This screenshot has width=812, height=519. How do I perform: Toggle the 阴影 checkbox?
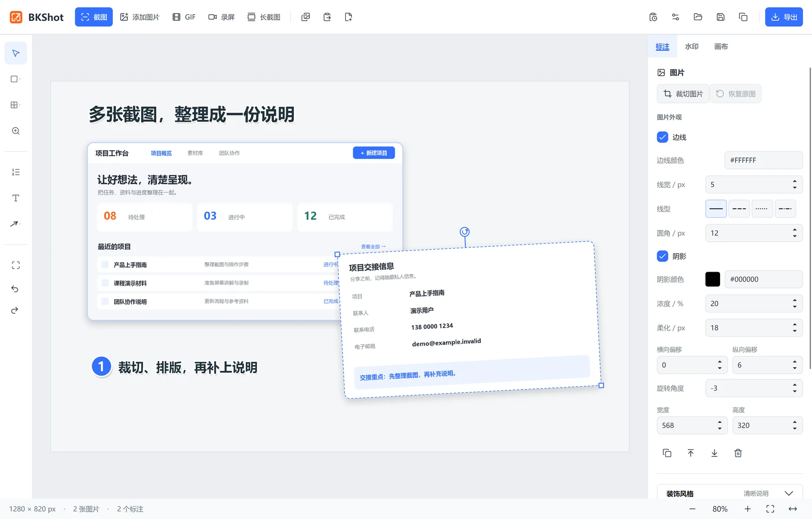point(662,256)
